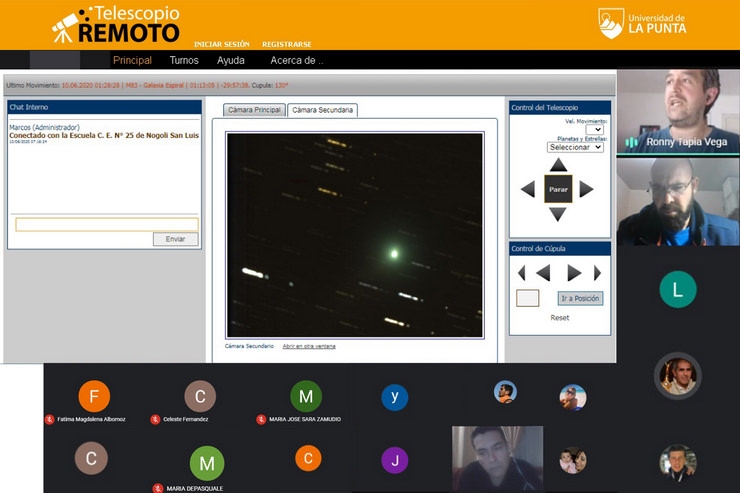Click Reset in Control de Cúpula
This screenshot has height=493, width=740.
(x=560, y=318)
